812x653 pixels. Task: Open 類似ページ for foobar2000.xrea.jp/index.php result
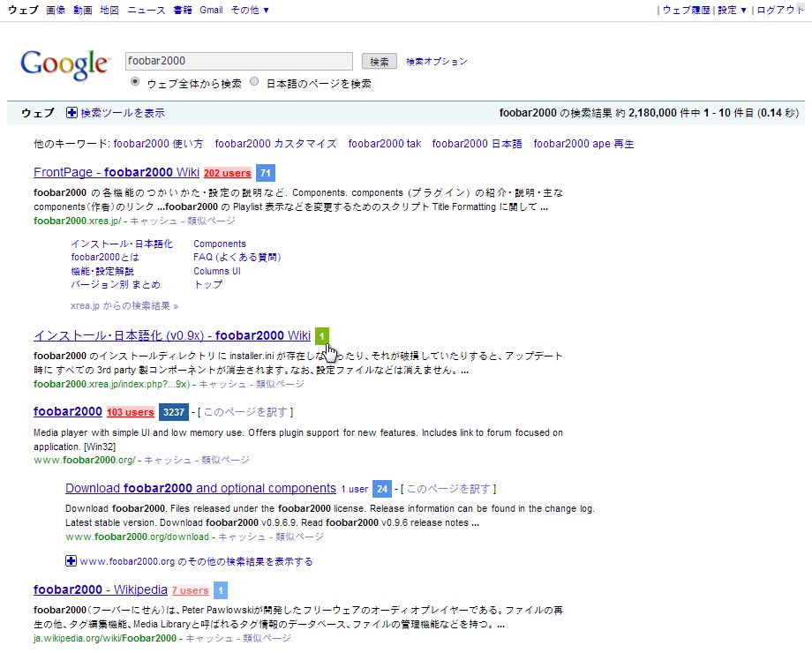coord(280,384)
